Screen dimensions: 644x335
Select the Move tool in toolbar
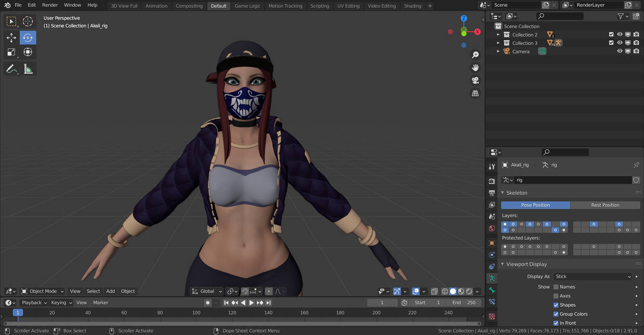pos(11,37)
